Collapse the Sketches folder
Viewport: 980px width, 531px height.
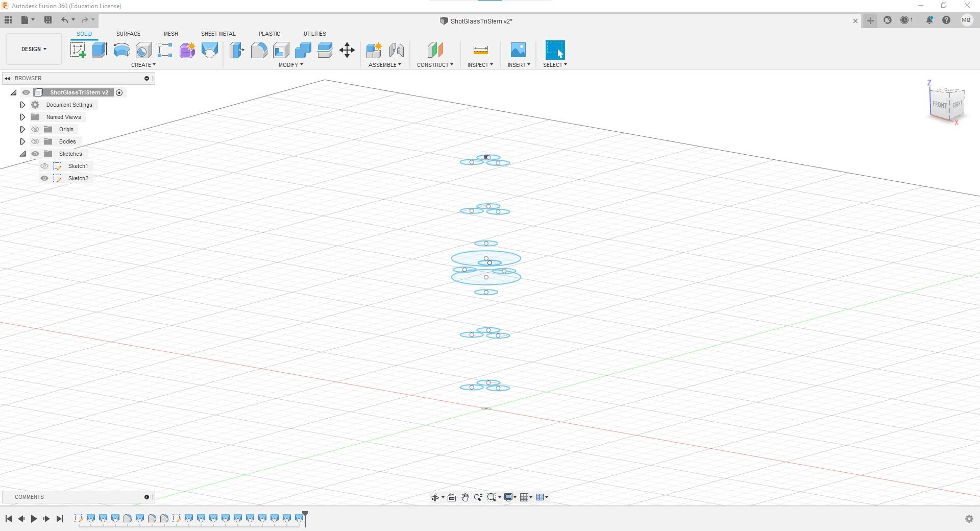(22, 154)
